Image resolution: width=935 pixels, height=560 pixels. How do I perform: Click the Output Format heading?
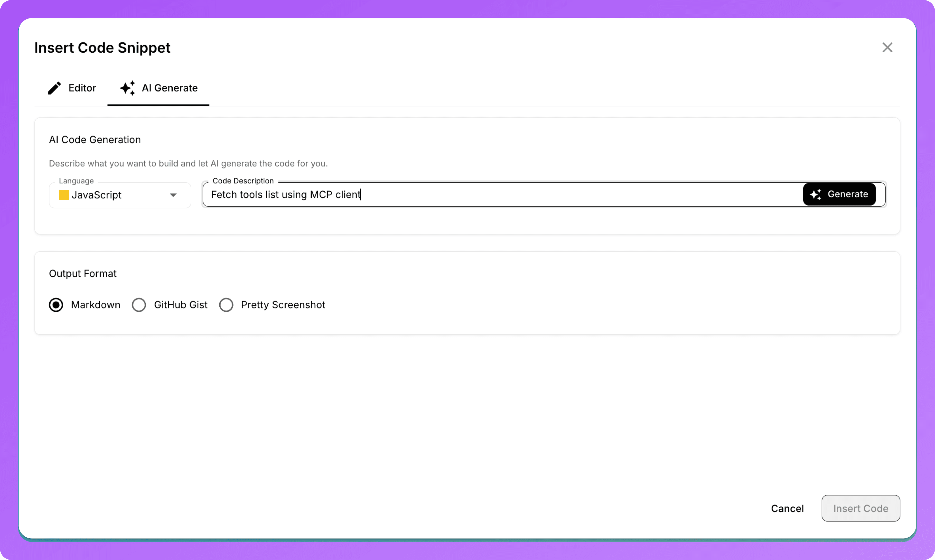point(83,274)
